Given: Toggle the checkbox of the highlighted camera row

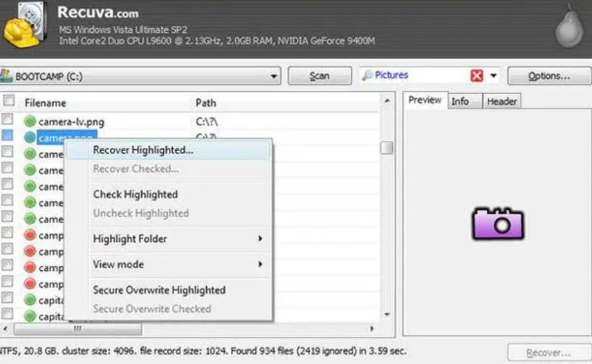Looking at the screenshot, I should coord(7,135).
